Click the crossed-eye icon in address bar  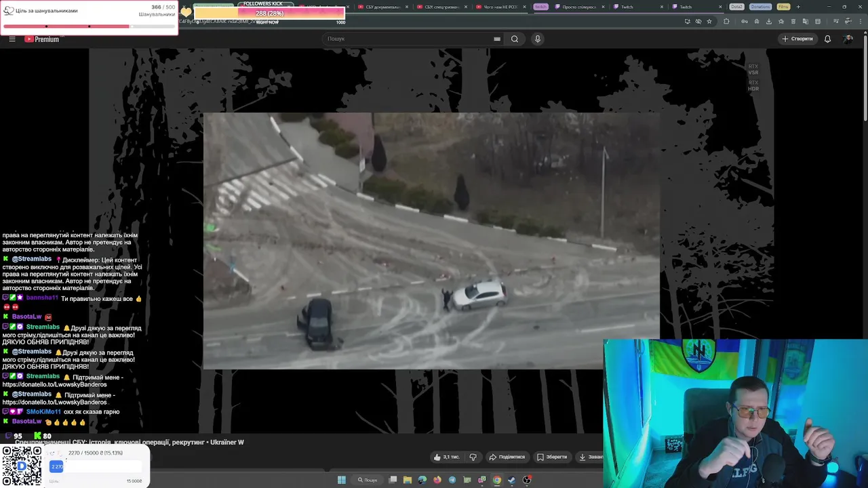pos(698,21)
